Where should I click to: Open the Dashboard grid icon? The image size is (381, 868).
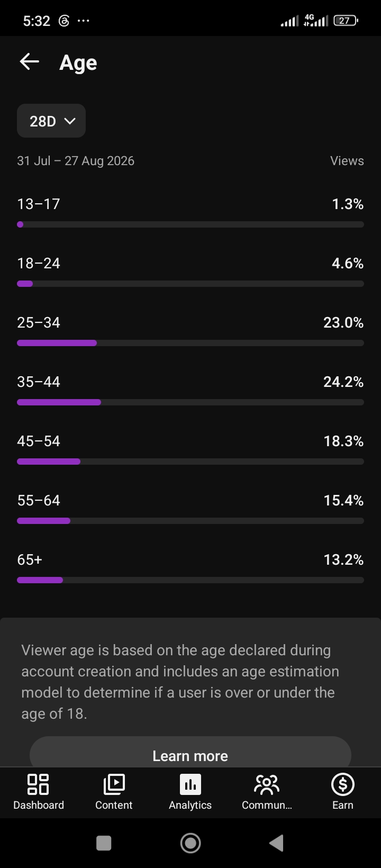click(38, 784)
